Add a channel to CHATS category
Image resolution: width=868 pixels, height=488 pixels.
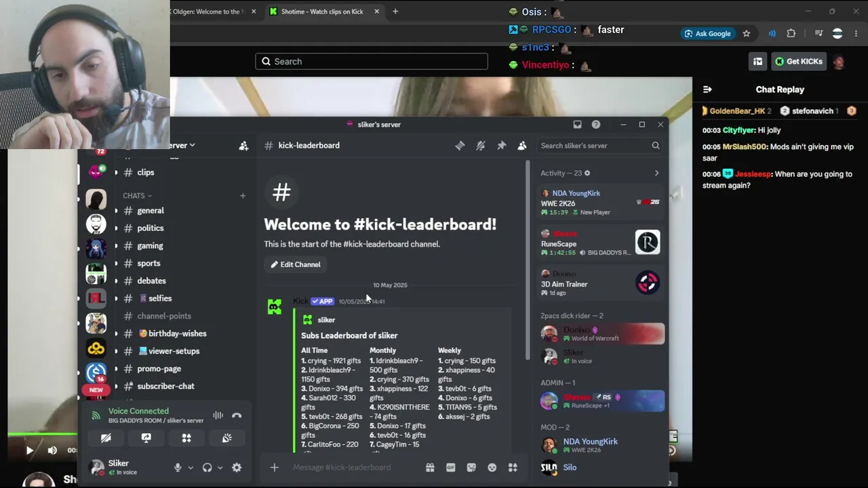tap(242, 196)
